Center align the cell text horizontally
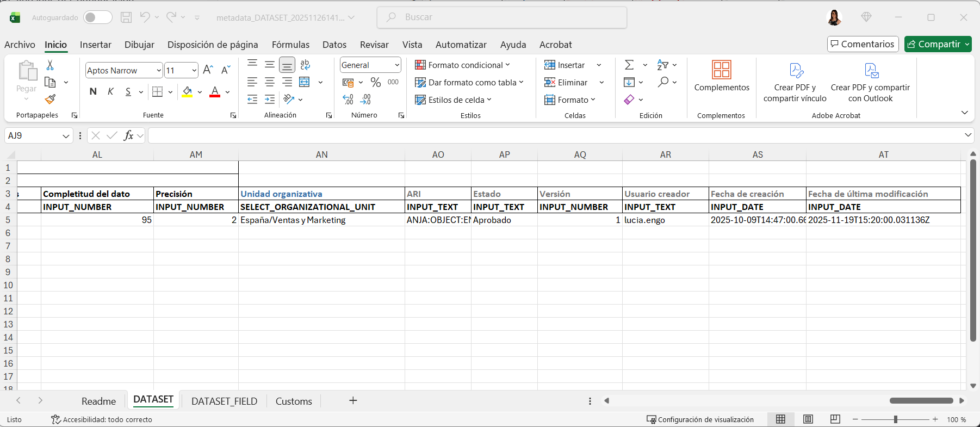980x427 pixels. 270,82
